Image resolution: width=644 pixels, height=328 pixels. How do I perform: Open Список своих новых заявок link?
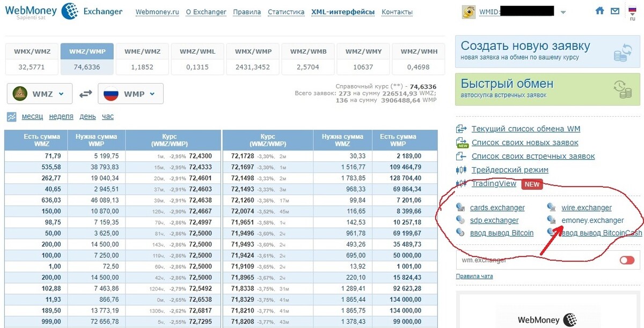525,143
